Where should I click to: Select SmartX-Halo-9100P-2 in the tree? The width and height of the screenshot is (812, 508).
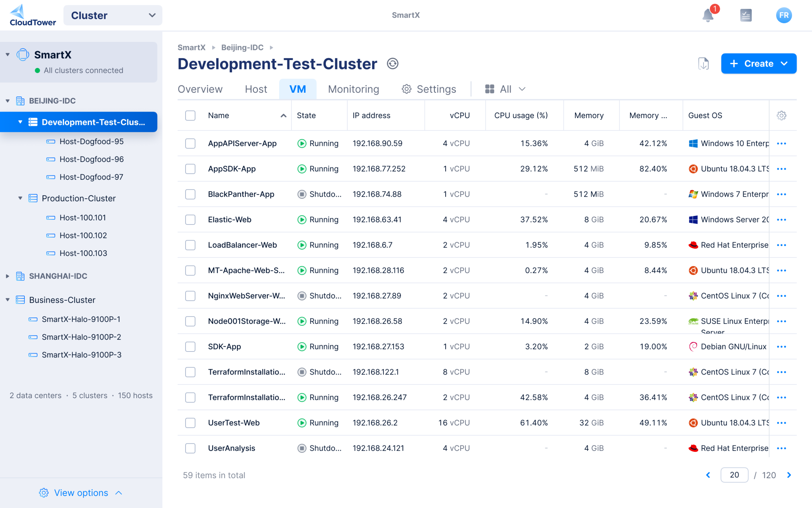(x=81, y=337)
